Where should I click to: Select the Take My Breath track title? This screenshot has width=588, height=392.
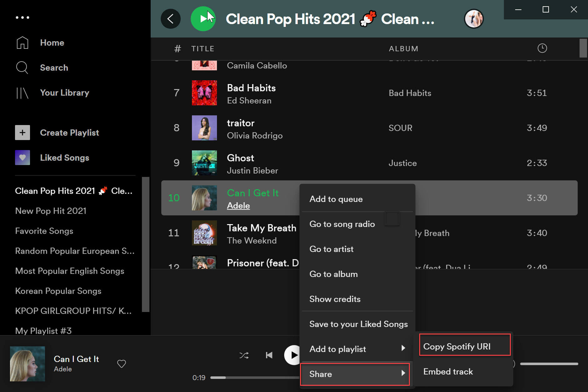pyautogui.click(x=262, y=228)
